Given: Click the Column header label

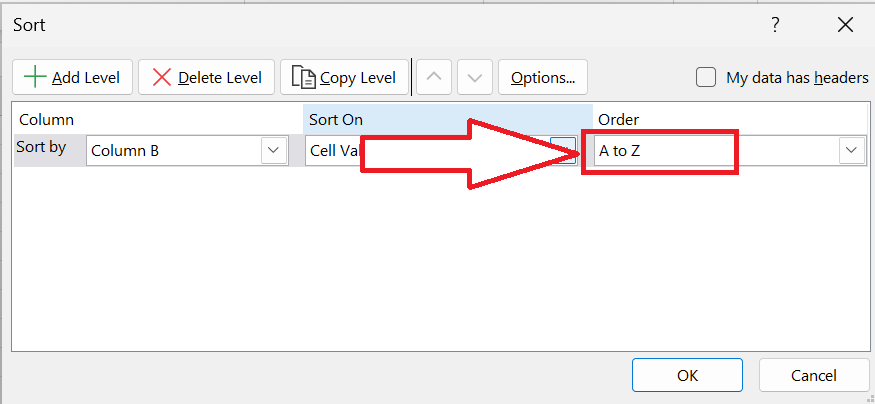Looking at the screenshot, I should [x=46, y=119].
